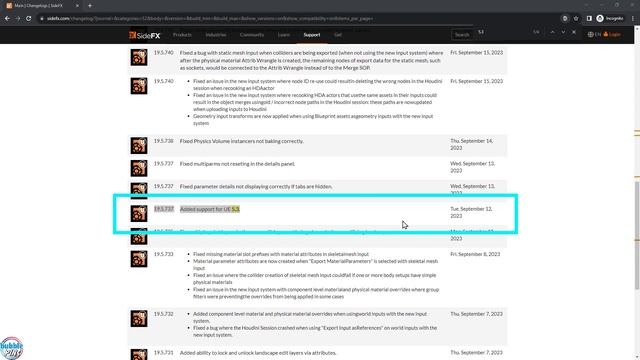Click scrollbar up arrow
Viewport: 640px width, 360px height.
[637, 29]
